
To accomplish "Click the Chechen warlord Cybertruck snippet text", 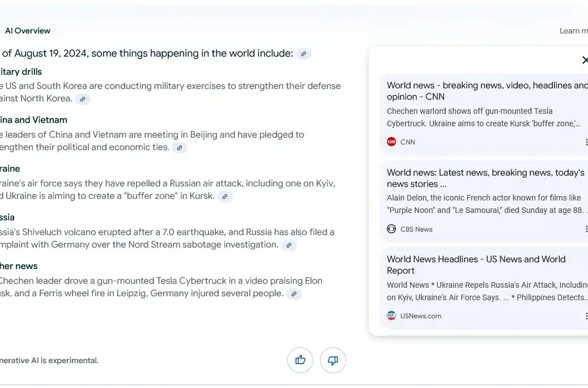I will coord(484,117).
